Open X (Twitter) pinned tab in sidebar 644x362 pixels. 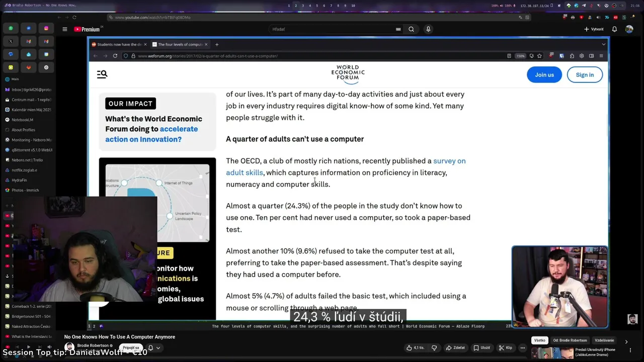pyautogui.click(x=11, y=41)
